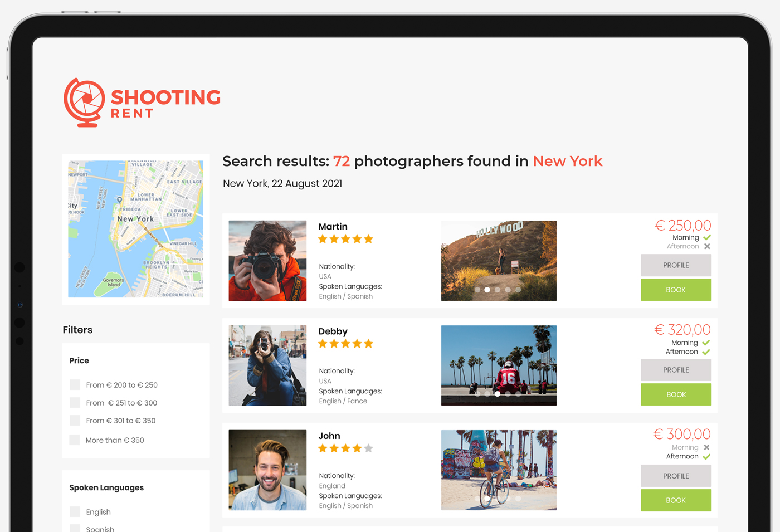Viewport: 780px width, 532px height.
Task: View Debby's palm trees gallery image
Action: click(499, 365)
